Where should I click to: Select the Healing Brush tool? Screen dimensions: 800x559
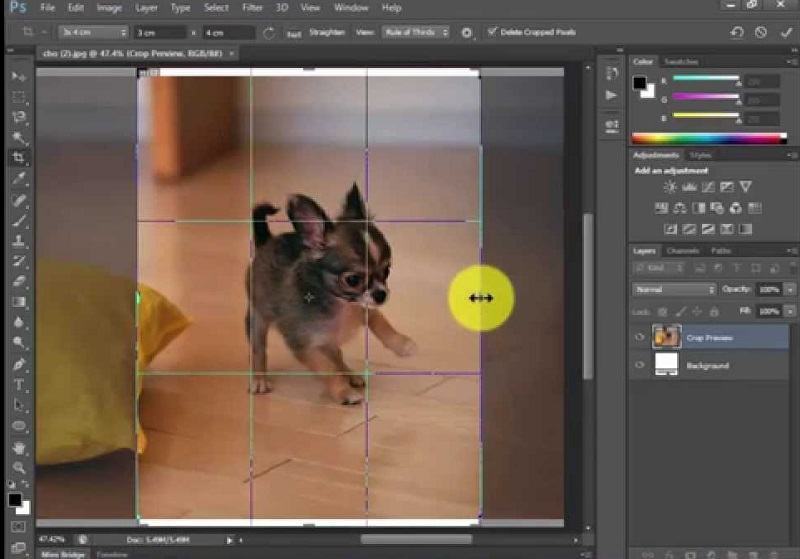point(18,200)
